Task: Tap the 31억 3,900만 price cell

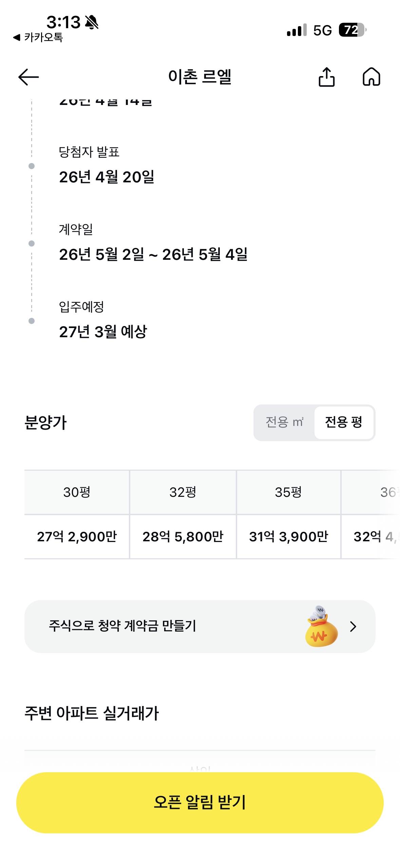Action: pos(288,537)
